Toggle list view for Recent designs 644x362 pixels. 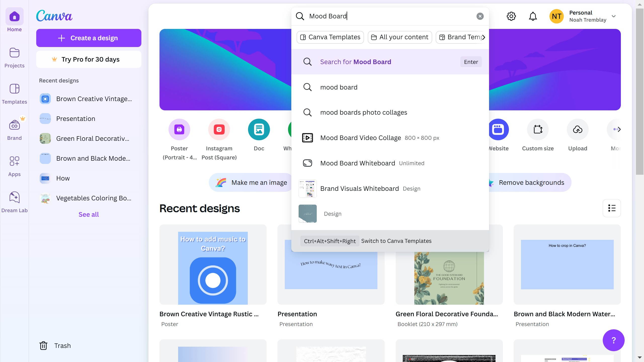(611, 208)
